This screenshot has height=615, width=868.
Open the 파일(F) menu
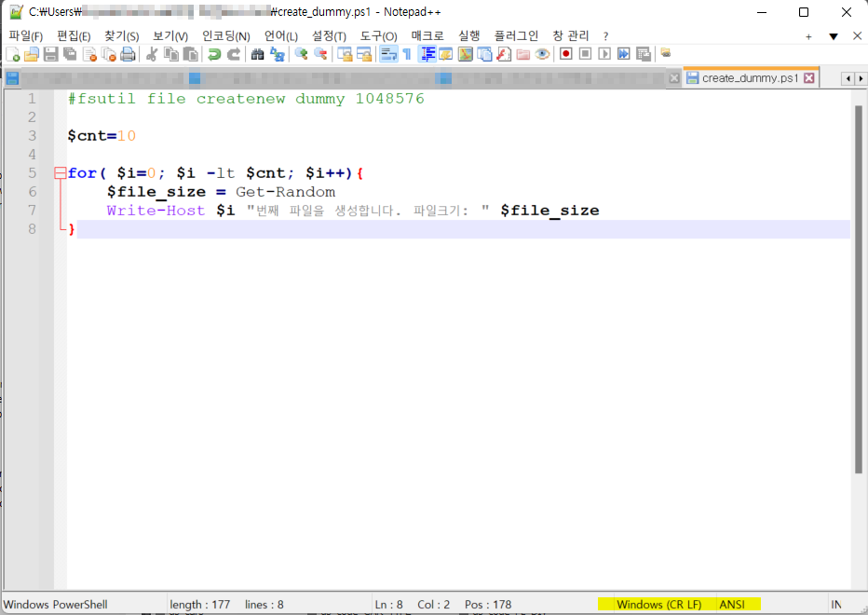point(25,36)
